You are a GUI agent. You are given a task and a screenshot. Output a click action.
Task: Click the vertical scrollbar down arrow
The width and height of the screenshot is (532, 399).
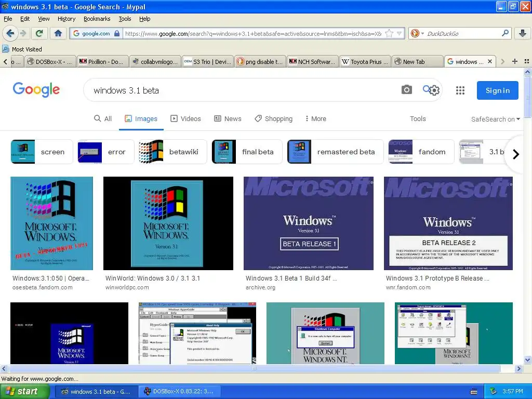tap(527, 360)
